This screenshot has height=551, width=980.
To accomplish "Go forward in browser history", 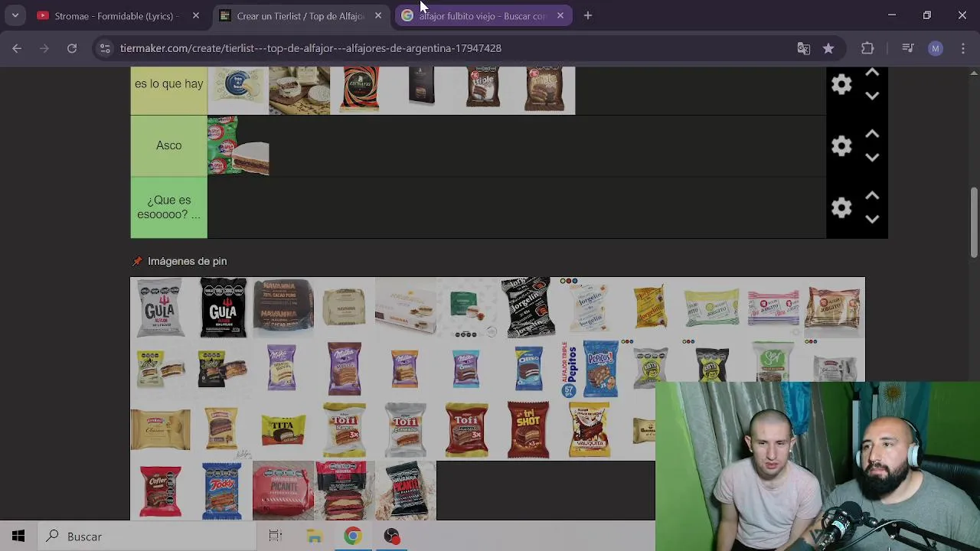I will (x=44, y=48).
